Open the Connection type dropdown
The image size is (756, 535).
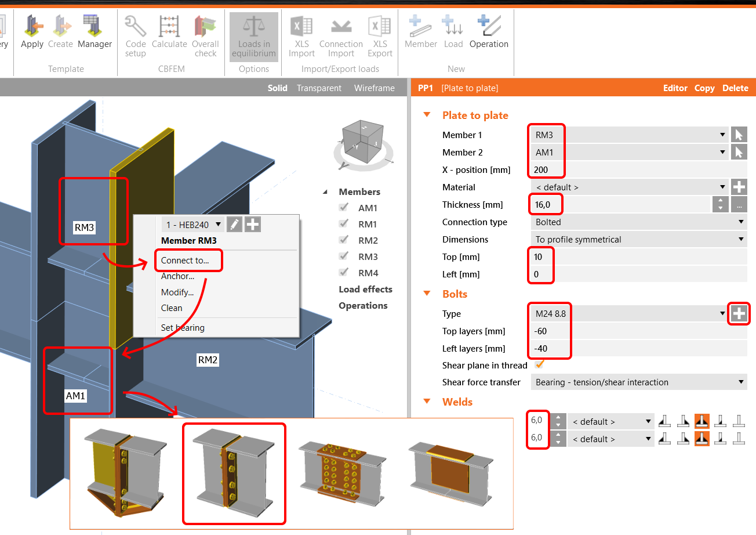(x=638, y=222)
